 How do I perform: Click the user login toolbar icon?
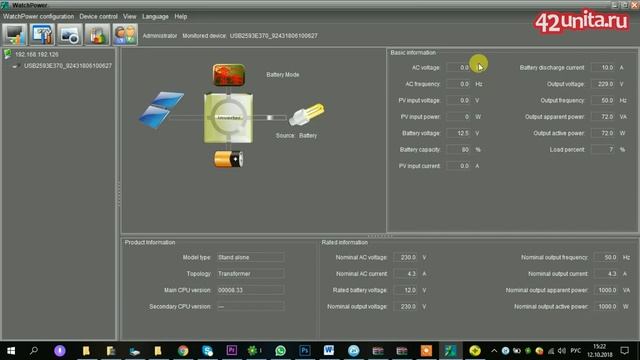[x=125, y=34]
